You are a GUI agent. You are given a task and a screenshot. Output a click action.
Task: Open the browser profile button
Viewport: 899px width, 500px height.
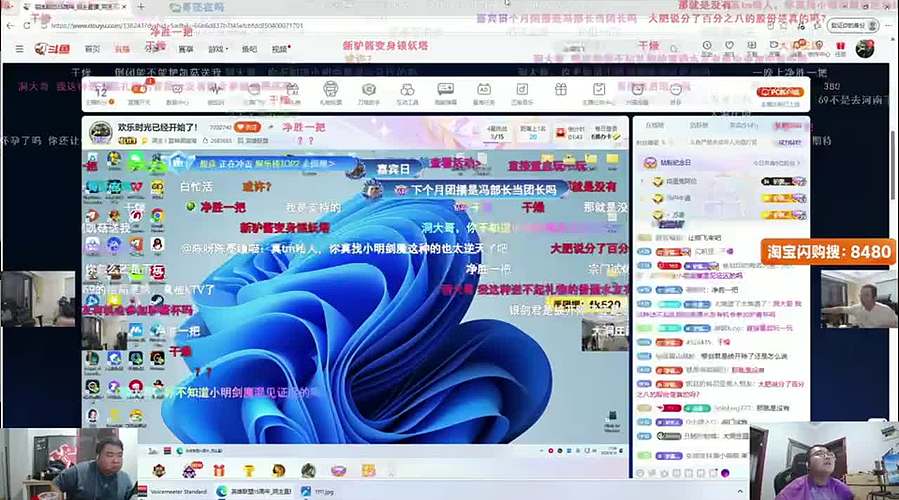(854, 26)
